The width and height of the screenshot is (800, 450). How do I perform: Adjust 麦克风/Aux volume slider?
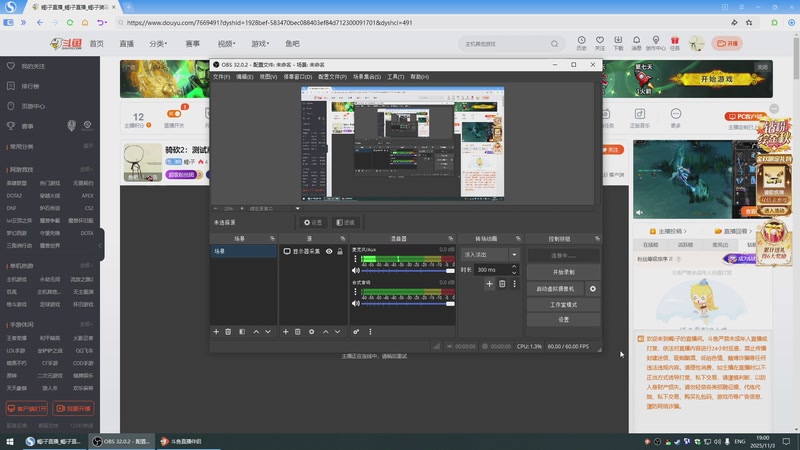coord(408,271)
